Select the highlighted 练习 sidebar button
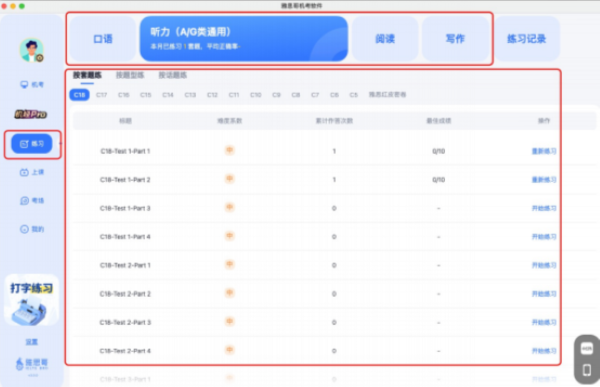This screenshot has width=600, height=387. pos(32,144)
